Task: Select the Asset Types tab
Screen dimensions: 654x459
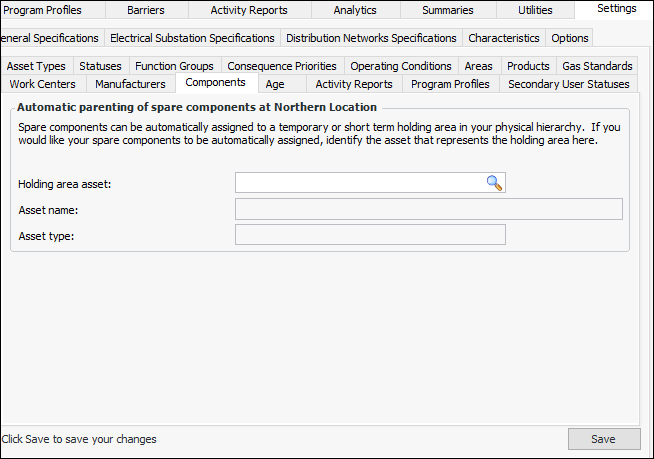Action: click(36, 66)
